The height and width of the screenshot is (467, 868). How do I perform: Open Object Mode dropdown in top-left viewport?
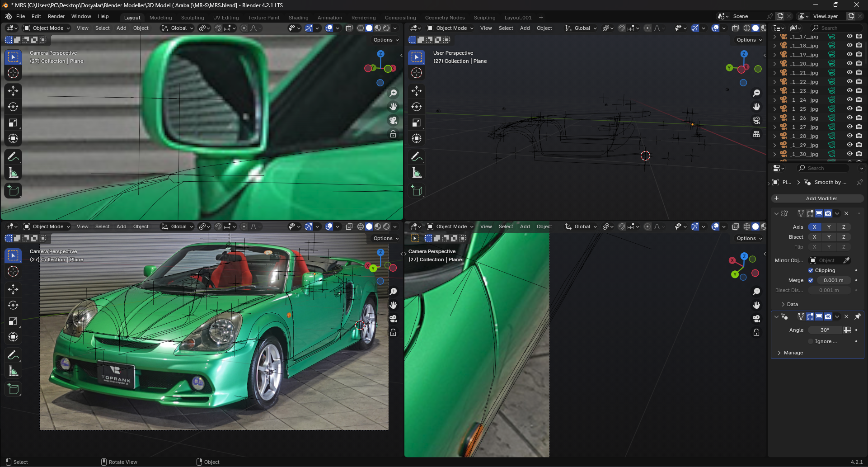tap(47, 28)
